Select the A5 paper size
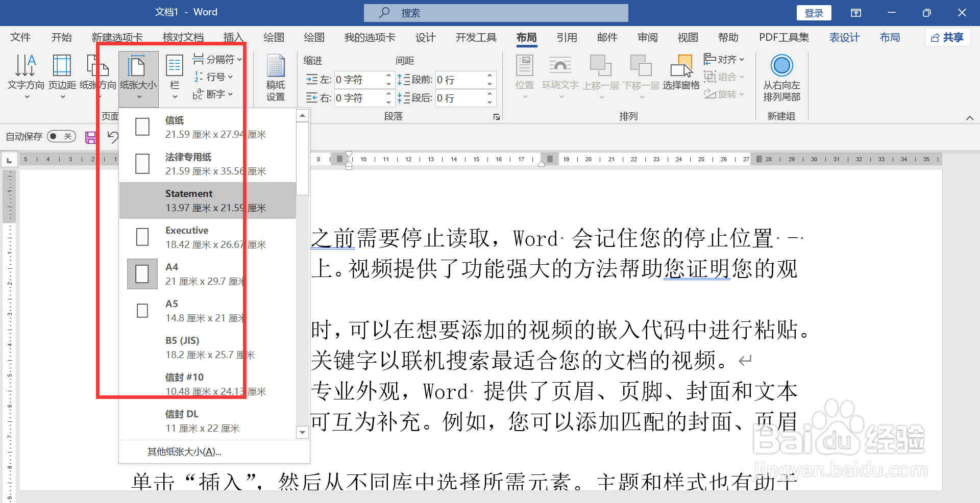 click(x=208, y=311)
